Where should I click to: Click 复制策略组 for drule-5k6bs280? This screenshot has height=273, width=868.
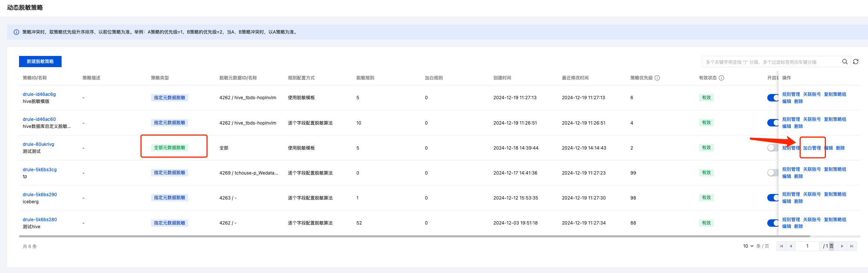(835, 220)
